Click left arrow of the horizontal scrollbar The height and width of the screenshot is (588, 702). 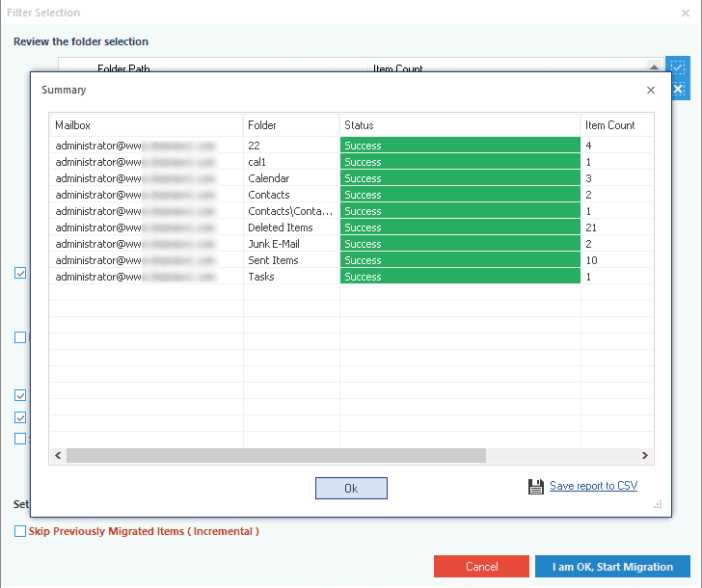pos(58,456)
